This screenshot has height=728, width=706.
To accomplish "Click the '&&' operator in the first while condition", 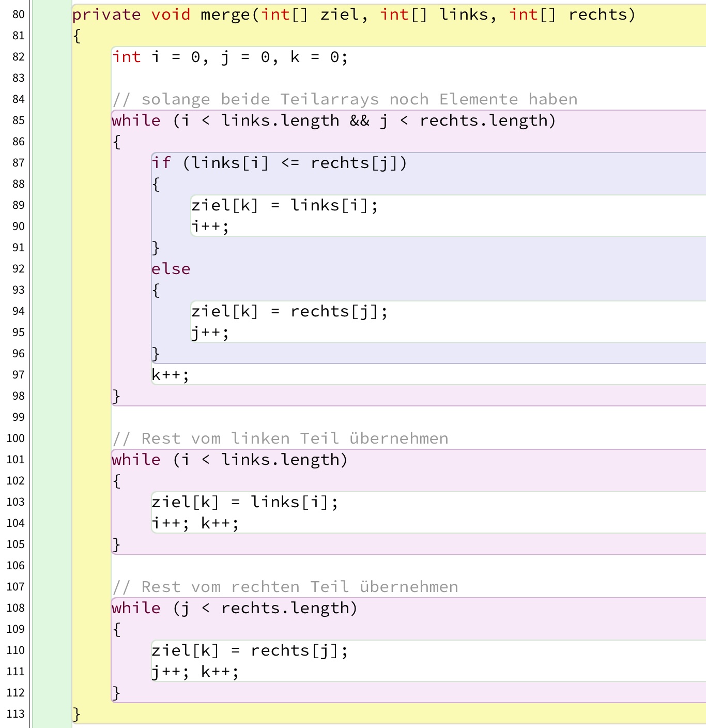I will pyautogui.click(x=359, y=120).
